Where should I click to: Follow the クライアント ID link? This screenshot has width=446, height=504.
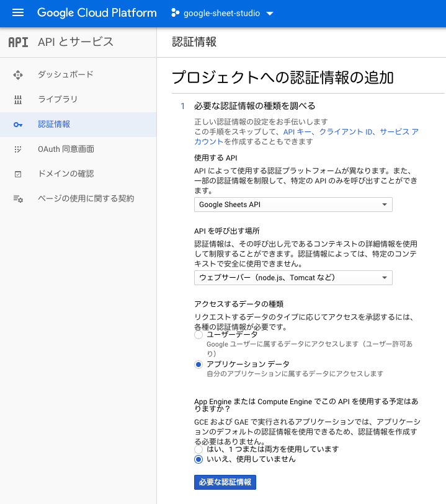tap(346, 132)
